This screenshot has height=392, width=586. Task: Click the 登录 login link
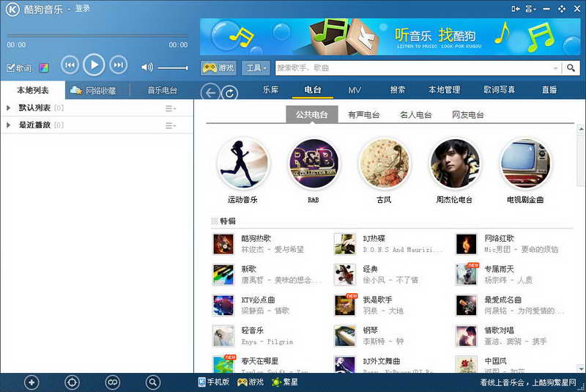[x=83, y=8]
